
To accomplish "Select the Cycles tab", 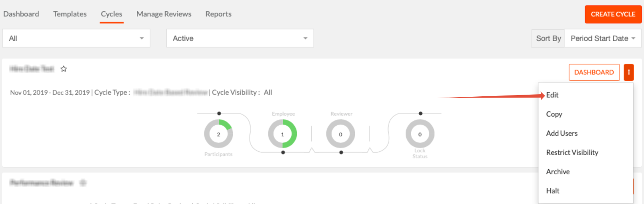I will pos(112,14).
